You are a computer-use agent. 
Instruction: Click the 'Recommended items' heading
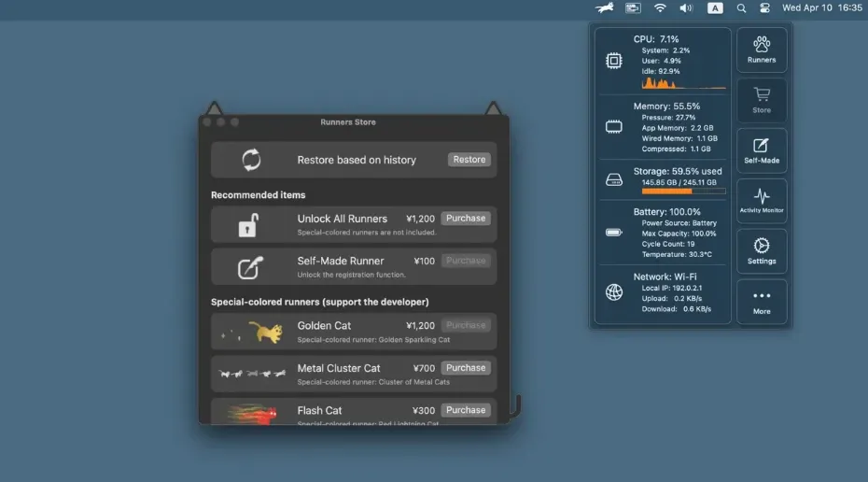(x=258, y=195)
